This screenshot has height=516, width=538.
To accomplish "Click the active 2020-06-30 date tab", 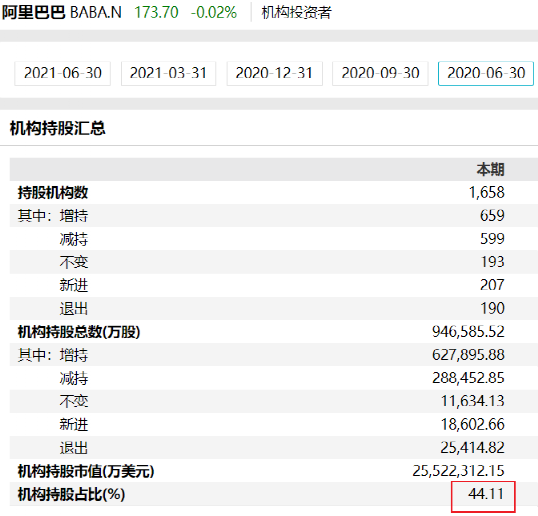I will tap(486, 73).
